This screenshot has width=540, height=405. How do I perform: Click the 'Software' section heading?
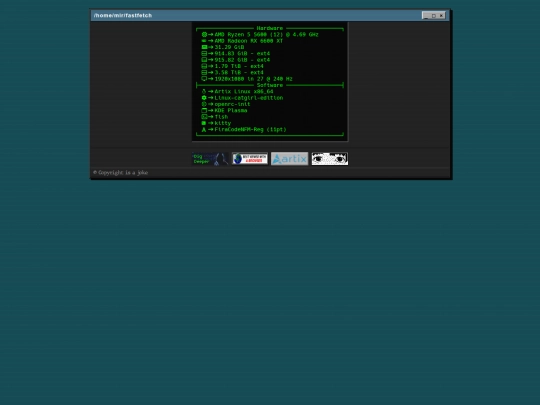pyautogui.click(x=270, y=85)
